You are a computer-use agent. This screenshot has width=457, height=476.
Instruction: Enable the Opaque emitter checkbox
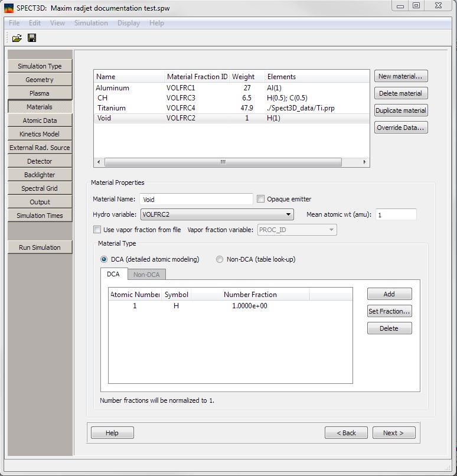[x=261, y=199]
